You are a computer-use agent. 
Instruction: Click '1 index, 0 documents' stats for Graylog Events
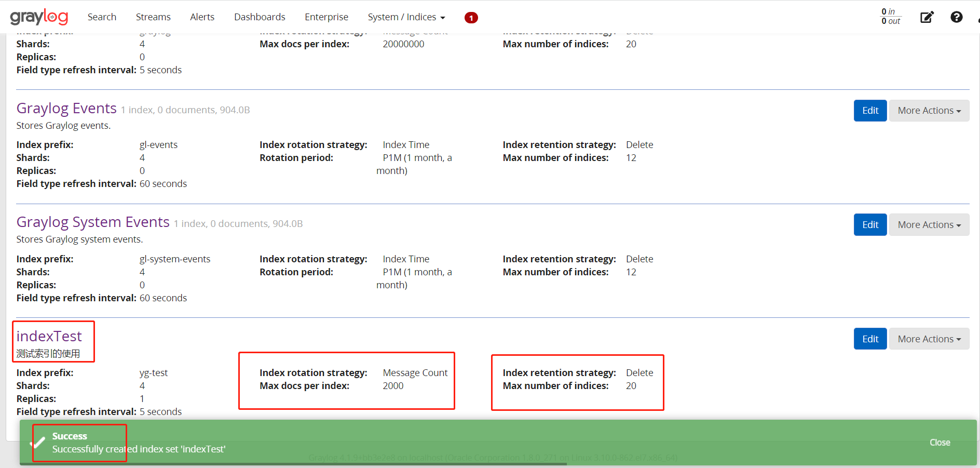coord(185,110)
